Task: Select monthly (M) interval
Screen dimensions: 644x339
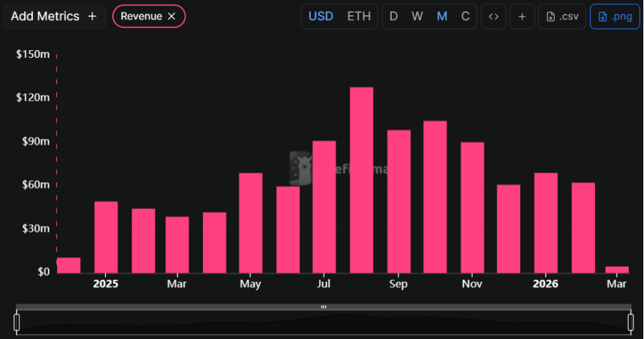Action: click(442, 17)
